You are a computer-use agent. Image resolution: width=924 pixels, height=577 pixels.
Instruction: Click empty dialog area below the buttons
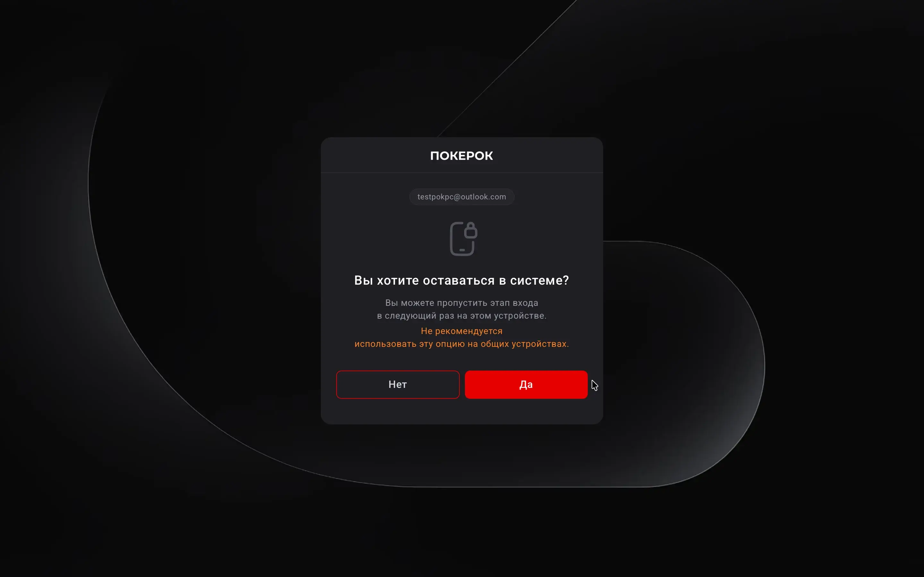(x=462, y=411)
